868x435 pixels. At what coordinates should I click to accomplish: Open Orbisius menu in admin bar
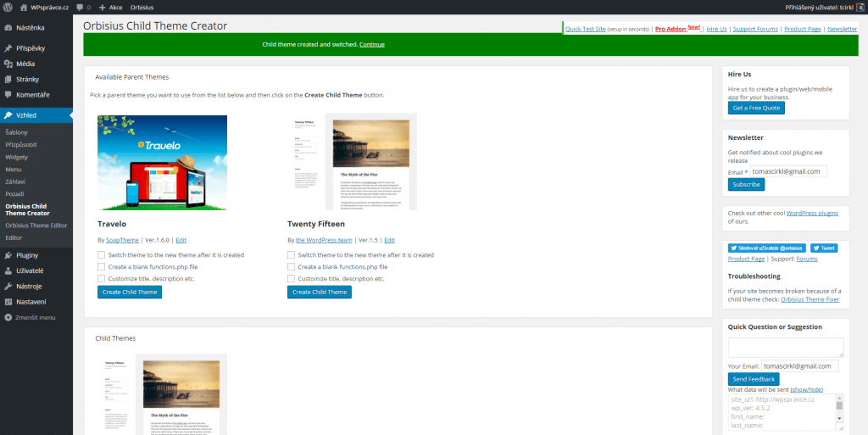[x=142, y=7]
